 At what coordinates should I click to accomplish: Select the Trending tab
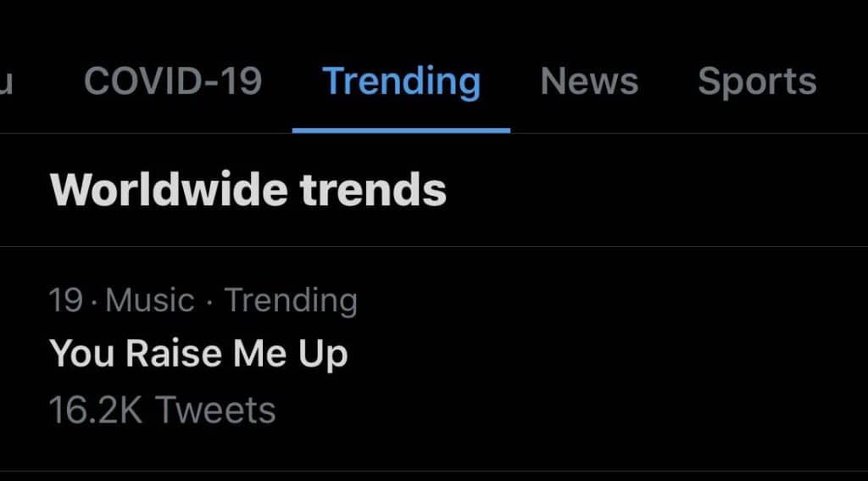(401, 81)
